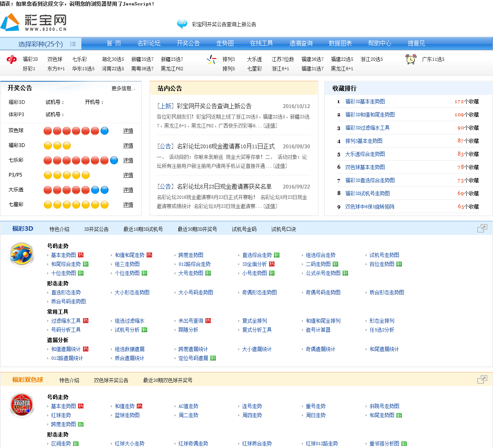493x448 pixels.
Task: Open 福彩3D section in new window icon
Action: 482,229
